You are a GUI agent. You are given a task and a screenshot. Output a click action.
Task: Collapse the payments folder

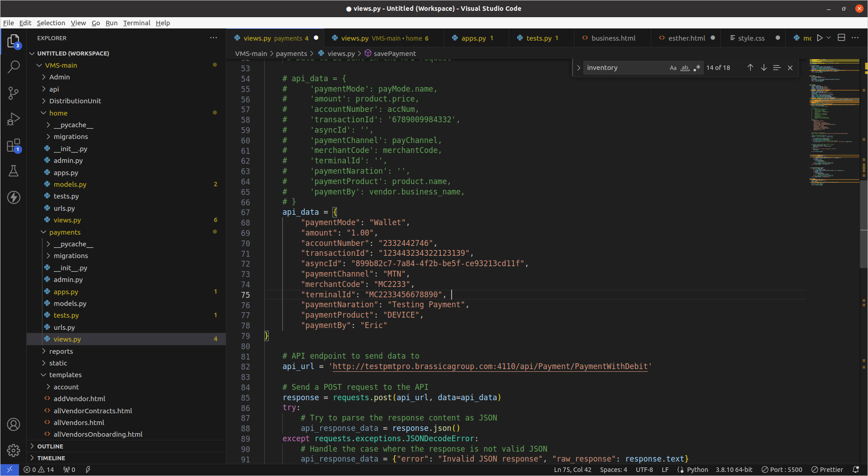[x=126, y=232]
